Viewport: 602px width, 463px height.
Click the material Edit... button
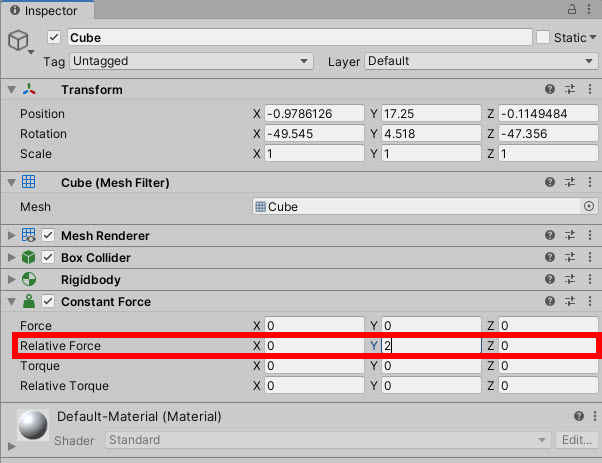tap(577, 440)
